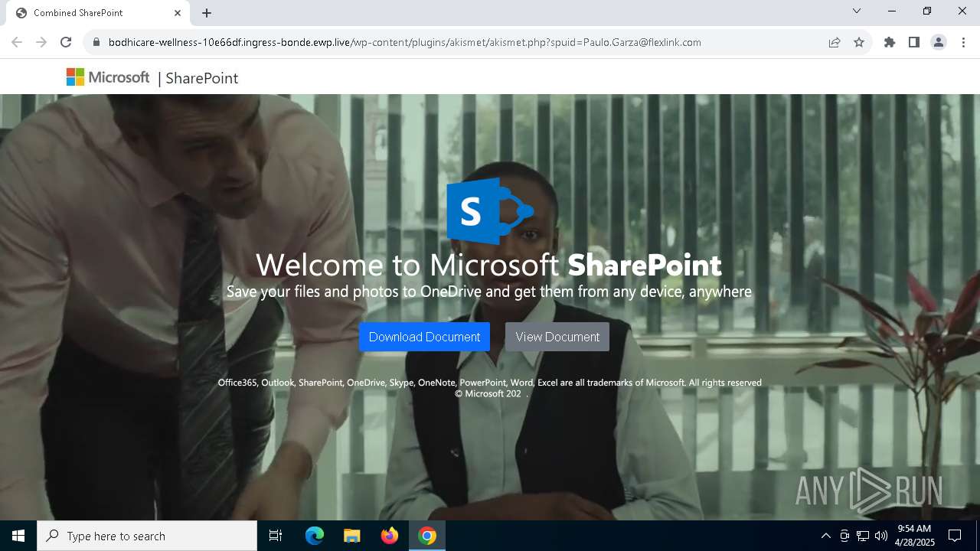Open Chrome extensions puzzle icon
980x551 pixels.
point(890,42)
